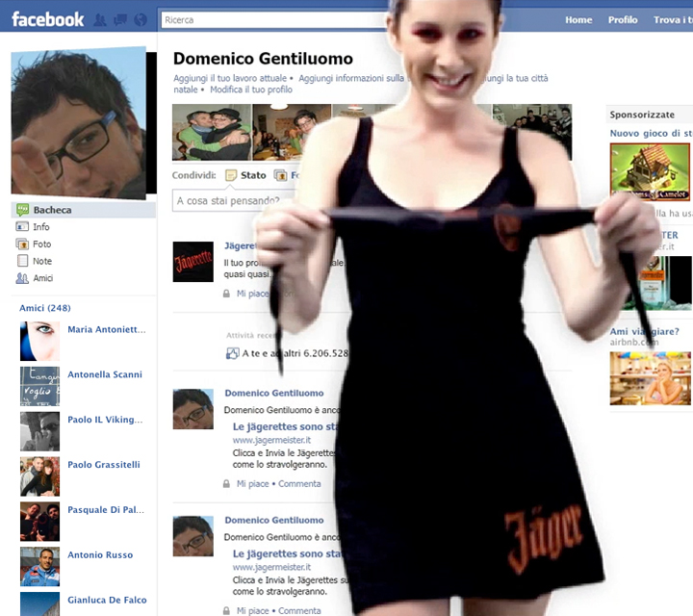
Task: Click Pasquale Di Pal... friend thumbnail
Action: 39,522
